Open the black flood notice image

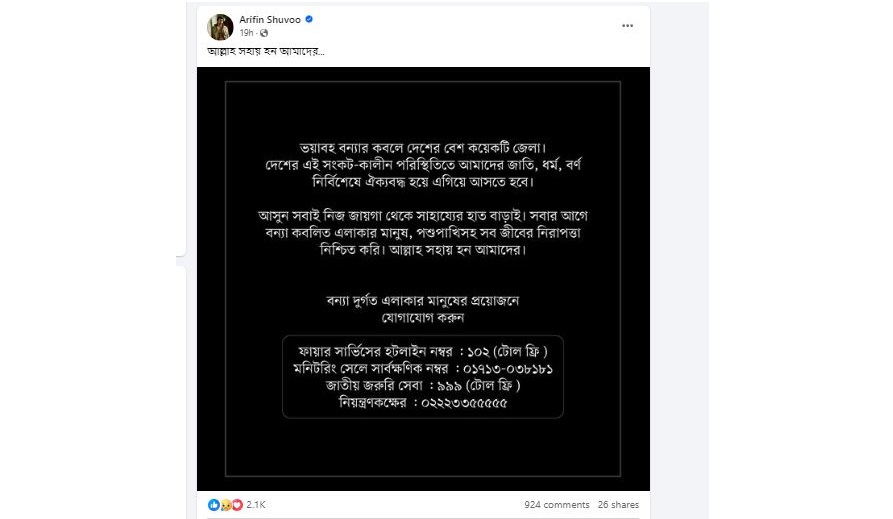423,279
